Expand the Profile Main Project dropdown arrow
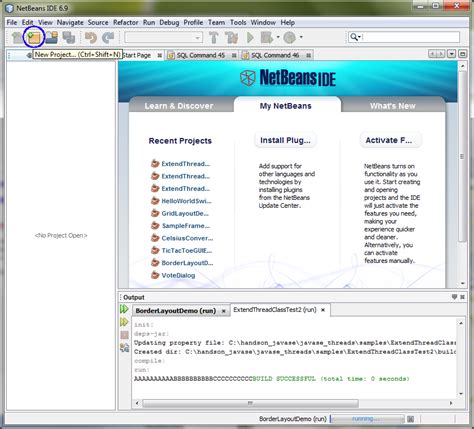Image resolution: width=474 pixels, height=429 pixels. click(301, 37)
